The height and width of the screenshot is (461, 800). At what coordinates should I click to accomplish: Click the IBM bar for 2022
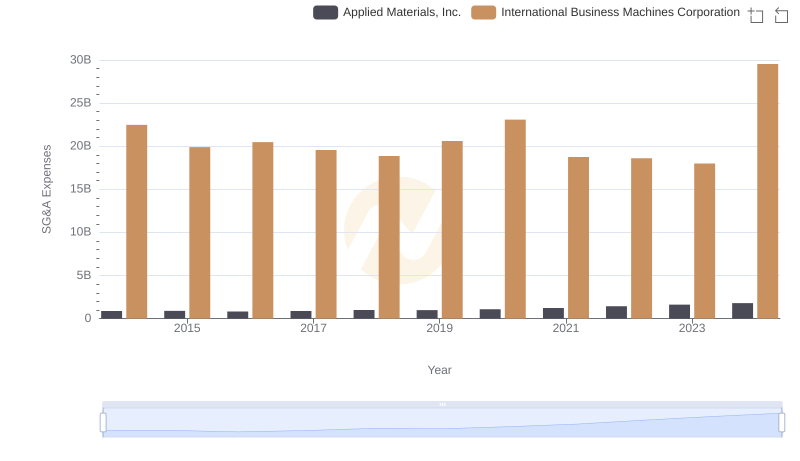pyautogui.click(x=641, y=238)
